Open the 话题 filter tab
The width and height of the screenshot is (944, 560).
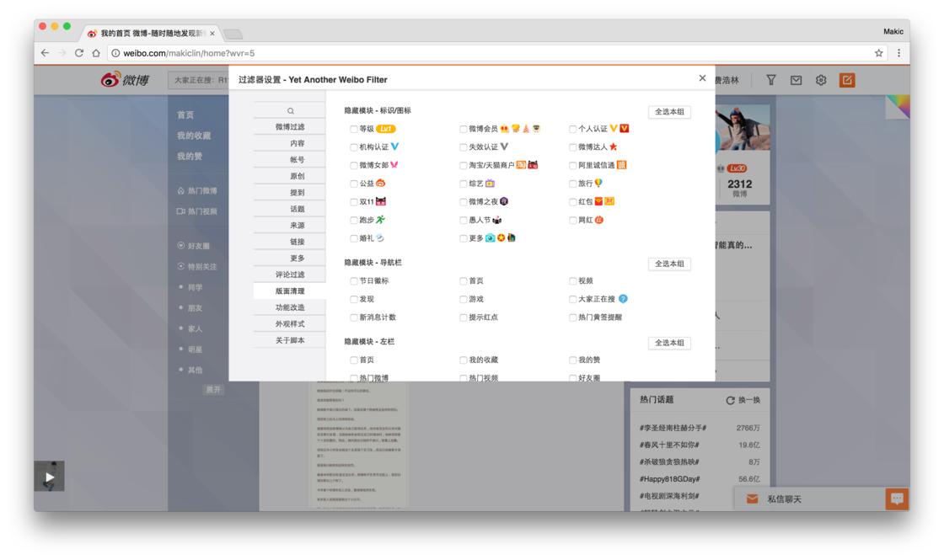pyautogui.click(x=290, y=210)
